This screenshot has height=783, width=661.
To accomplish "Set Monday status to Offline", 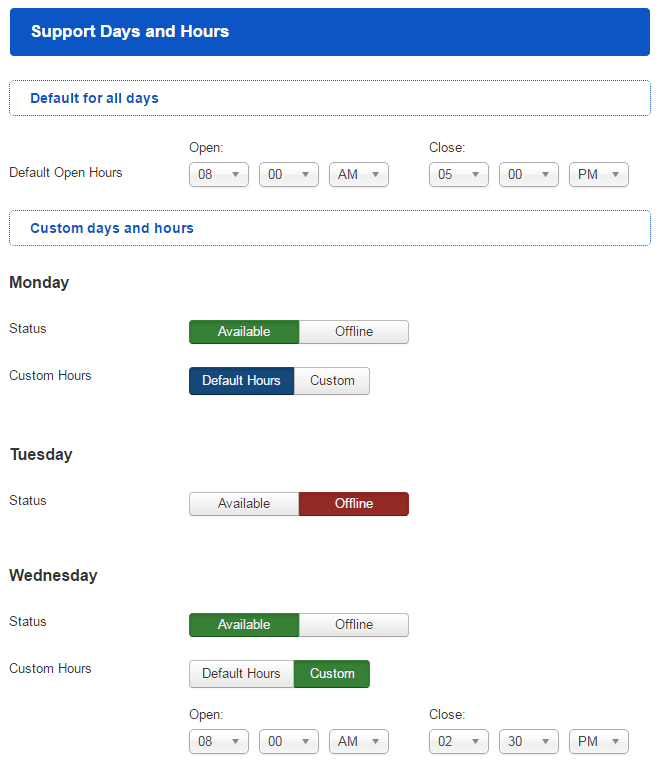I will [354, 332].
